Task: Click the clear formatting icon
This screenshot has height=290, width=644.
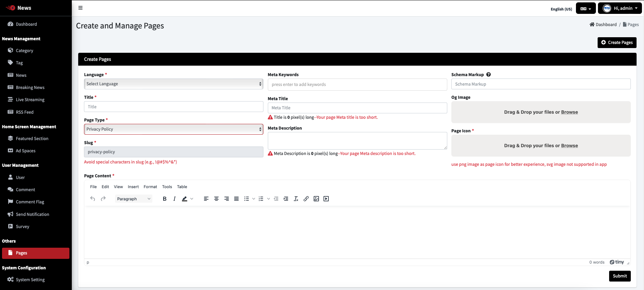Action: click(296, 199)
